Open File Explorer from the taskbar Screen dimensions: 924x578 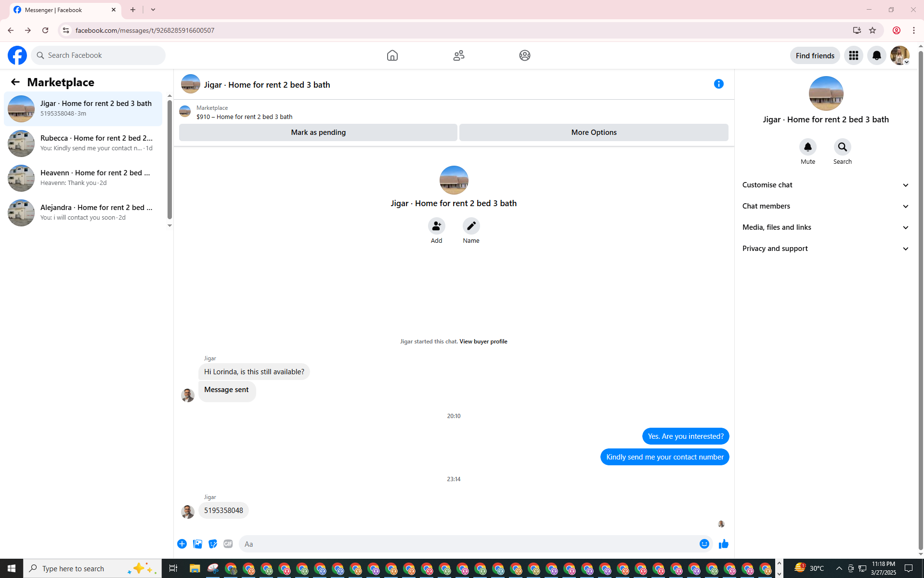pyautogui.click(x=195, y=568)
